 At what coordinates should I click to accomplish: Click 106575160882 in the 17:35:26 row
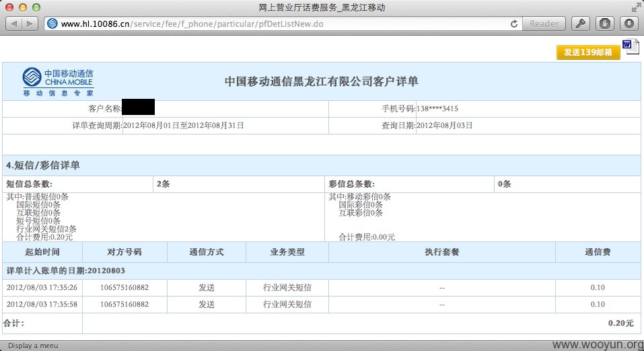click(x=124, y=287)
